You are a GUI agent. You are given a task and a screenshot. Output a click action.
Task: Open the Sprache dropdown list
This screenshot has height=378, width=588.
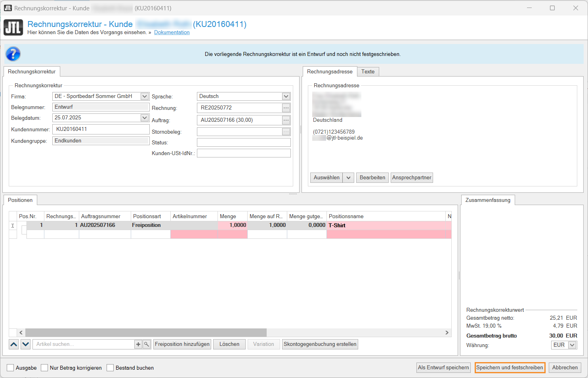(286, 96)
